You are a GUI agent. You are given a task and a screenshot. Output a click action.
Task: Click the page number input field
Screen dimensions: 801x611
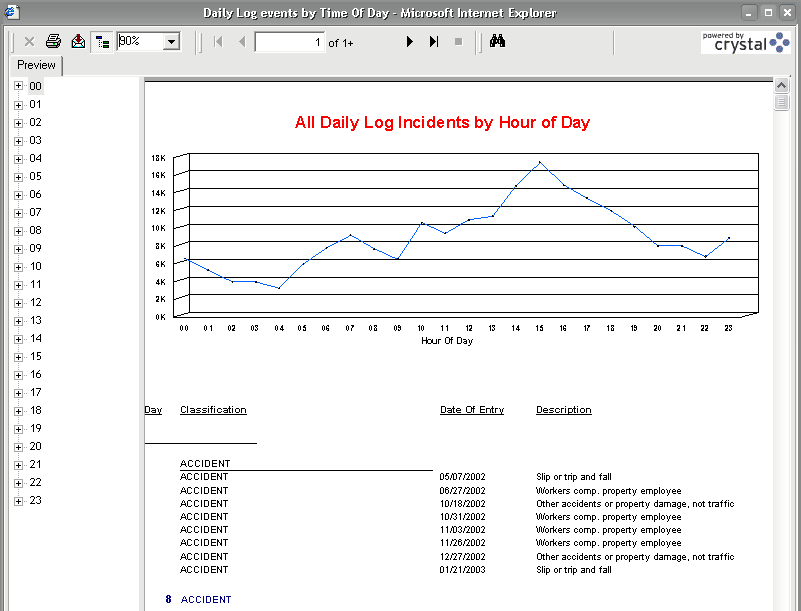pos(290,42)
